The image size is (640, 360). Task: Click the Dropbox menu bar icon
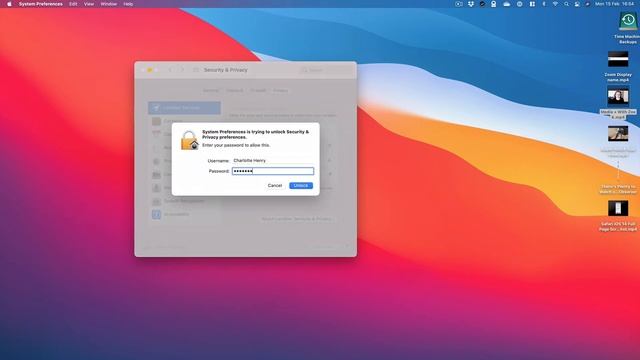coord(471,4)
